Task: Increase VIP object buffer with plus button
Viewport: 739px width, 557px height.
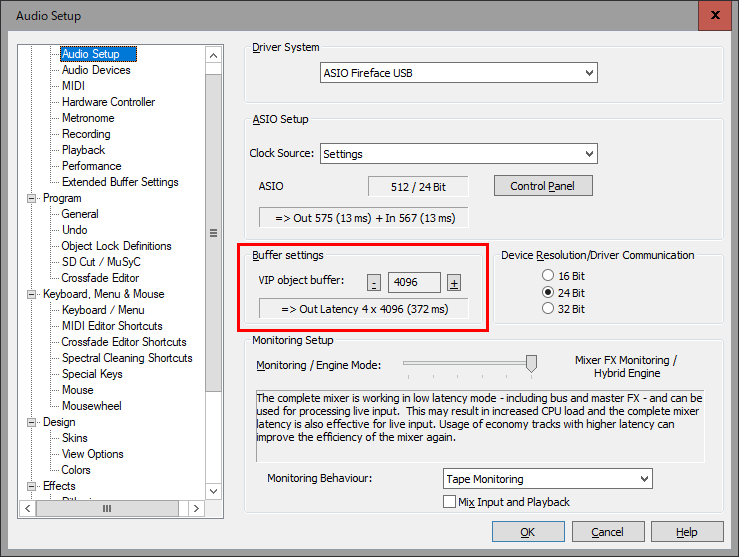Action: pyautogui.click(x=453, y=283)
